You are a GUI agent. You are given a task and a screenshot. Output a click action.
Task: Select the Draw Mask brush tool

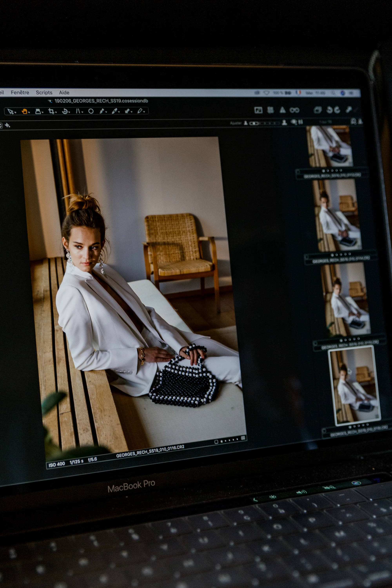pyautogui.click(x=102, y=111)
